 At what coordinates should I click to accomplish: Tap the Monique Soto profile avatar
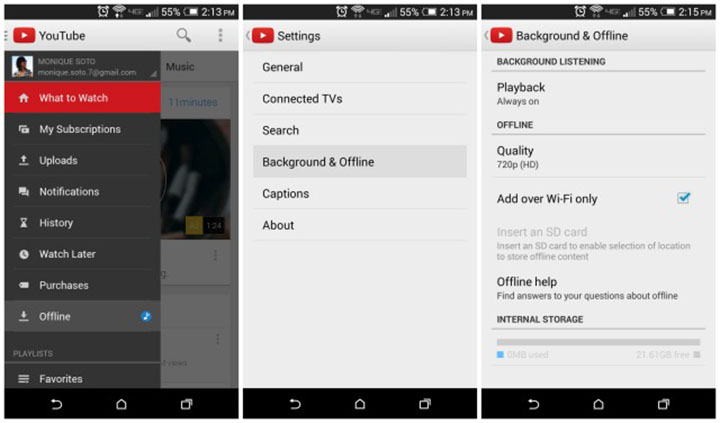tap(22, 67)
